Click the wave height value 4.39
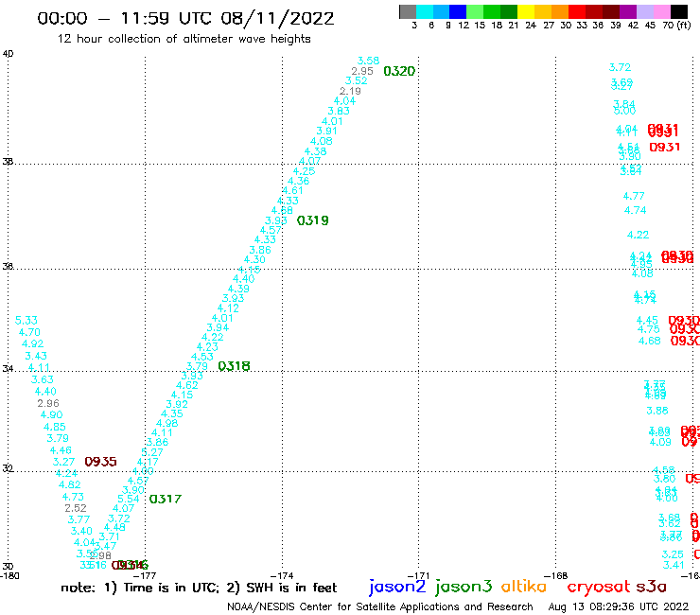700x615 pixels. pos(238,289)
